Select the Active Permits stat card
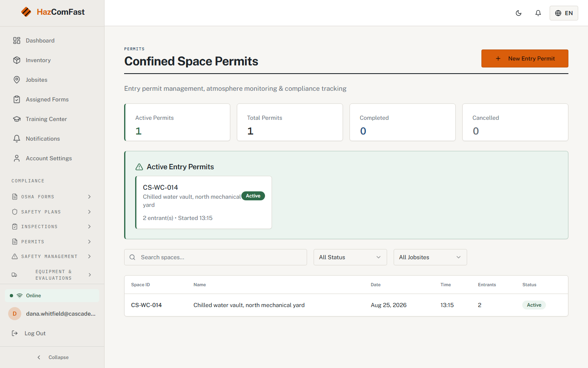588x368 pixels. (177, 122)
